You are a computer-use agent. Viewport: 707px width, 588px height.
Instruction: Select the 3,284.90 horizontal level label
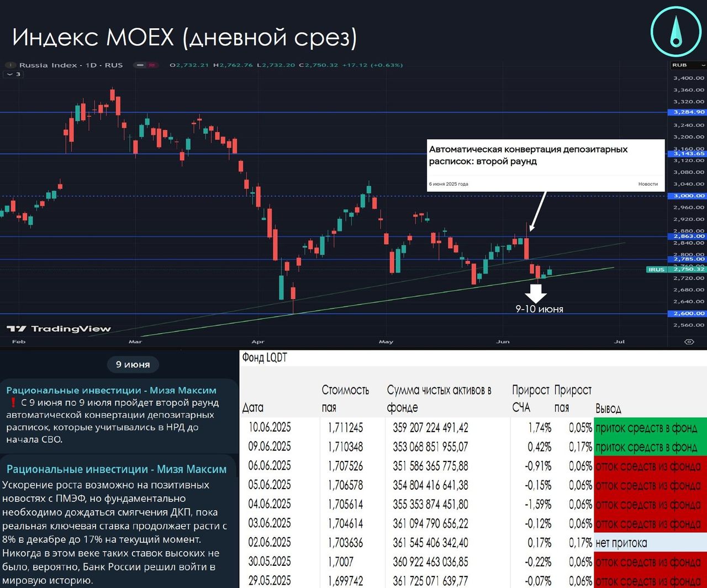coord(688,112)
